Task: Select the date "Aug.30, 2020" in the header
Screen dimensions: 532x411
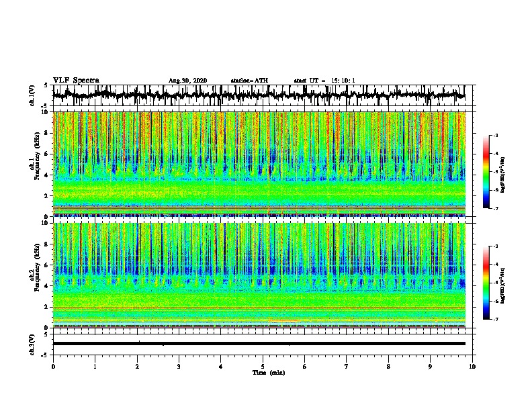Action: point(187,81)
